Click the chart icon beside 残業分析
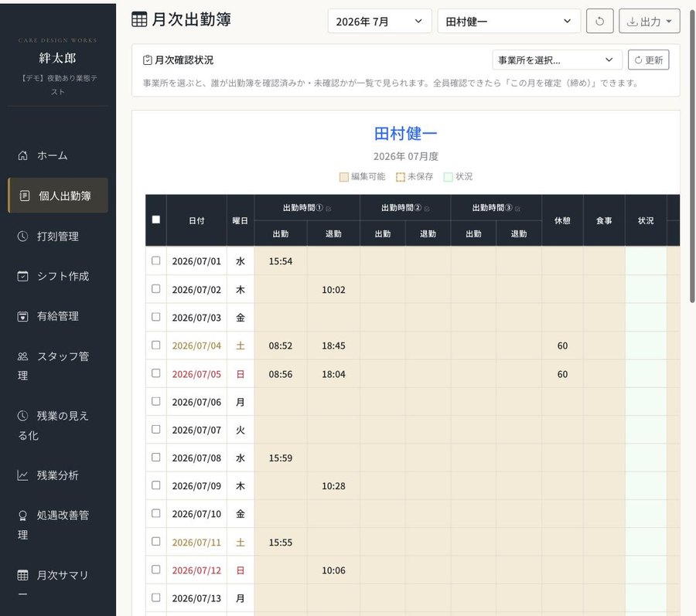The width and height of the screenshot is (696, 616). (22, 475)
